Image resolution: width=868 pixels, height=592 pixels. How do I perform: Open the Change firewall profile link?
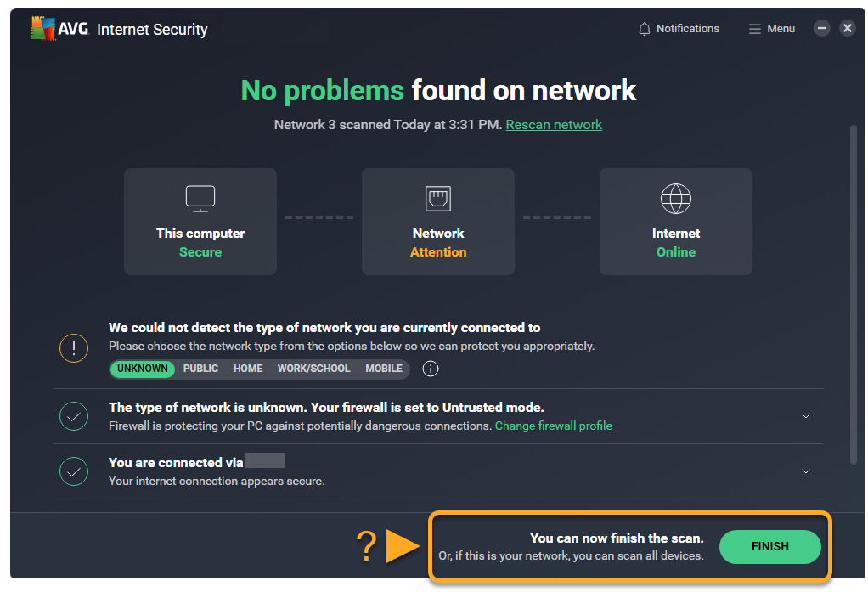553,426
